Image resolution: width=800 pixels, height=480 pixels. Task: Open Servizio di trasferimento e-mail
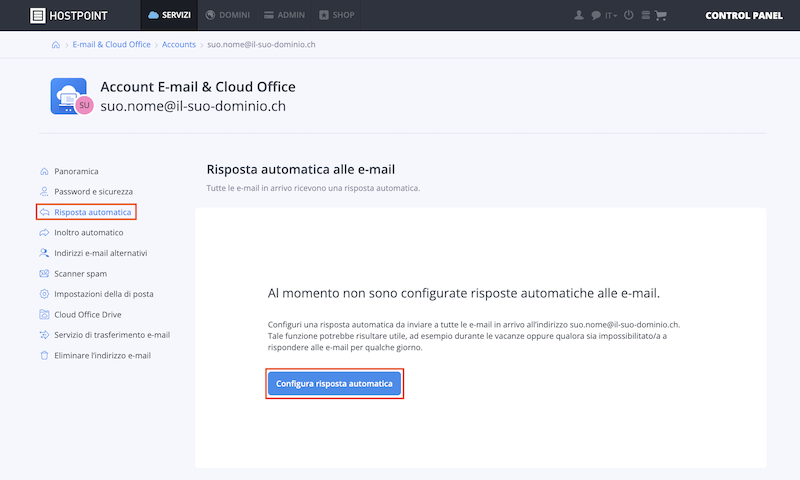112,335
